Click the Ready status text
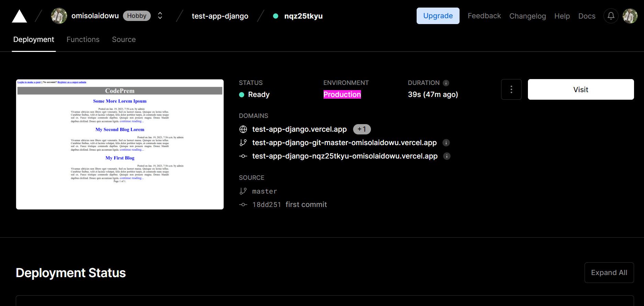This screenshot has height=306, width=644. tap(259, 95)
